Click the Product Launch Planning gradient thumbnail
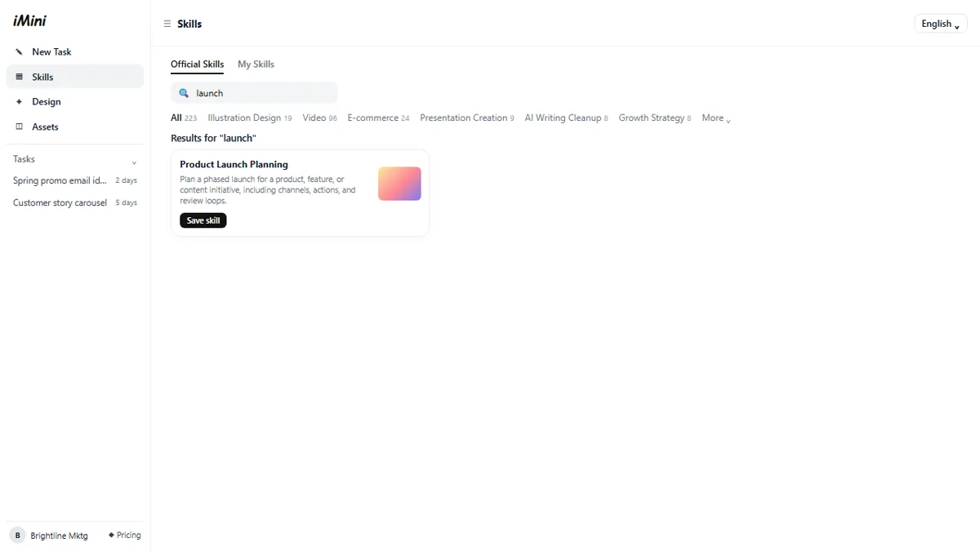 399,184
